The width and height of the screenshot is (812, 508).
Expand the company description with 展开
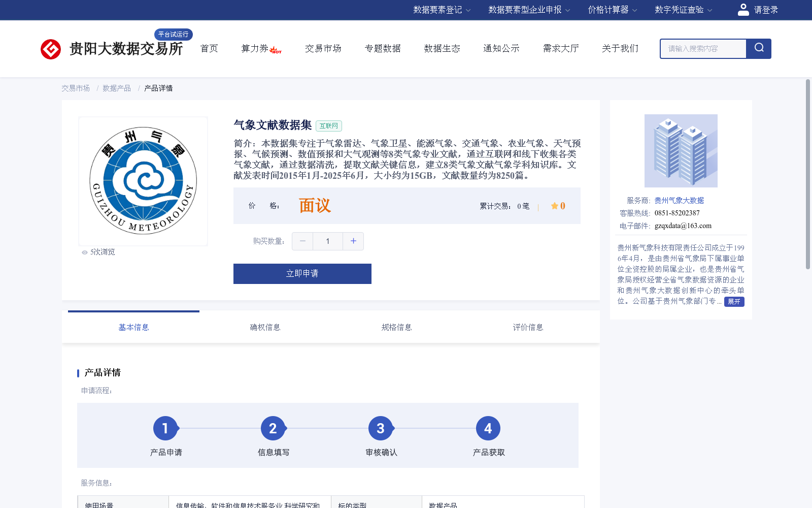734,302
